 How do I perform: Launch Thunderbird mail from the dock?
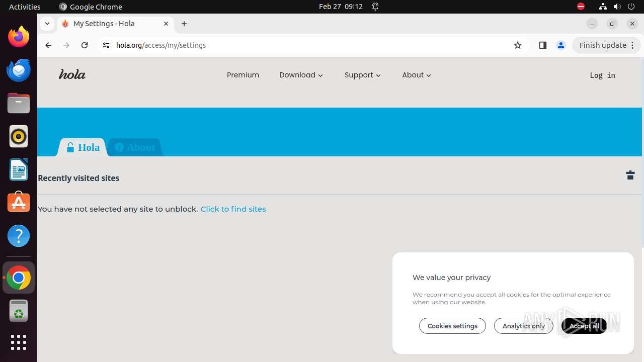[19, 70]
